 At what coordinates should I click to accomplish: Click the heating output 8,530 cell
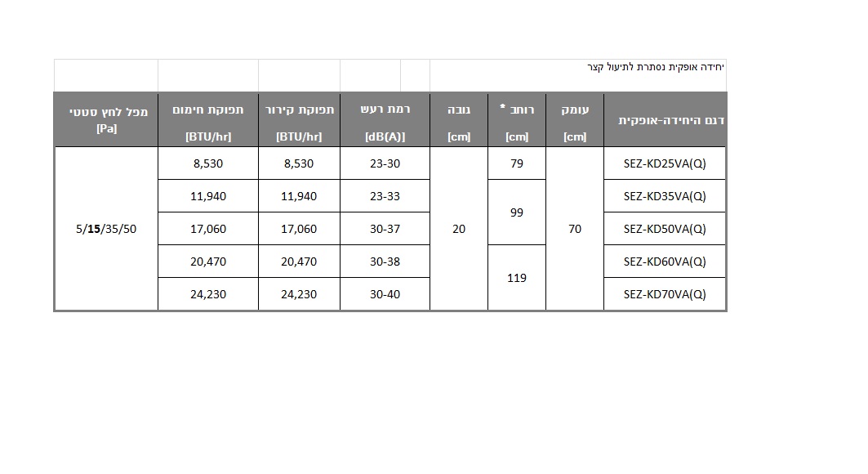[208, 163]
